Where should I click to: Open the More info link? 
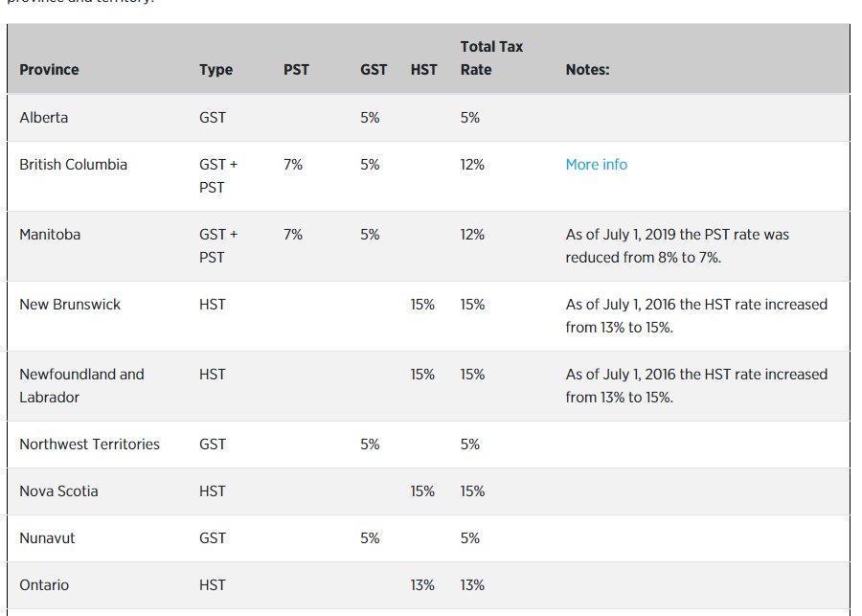click(x=596, y=165)
